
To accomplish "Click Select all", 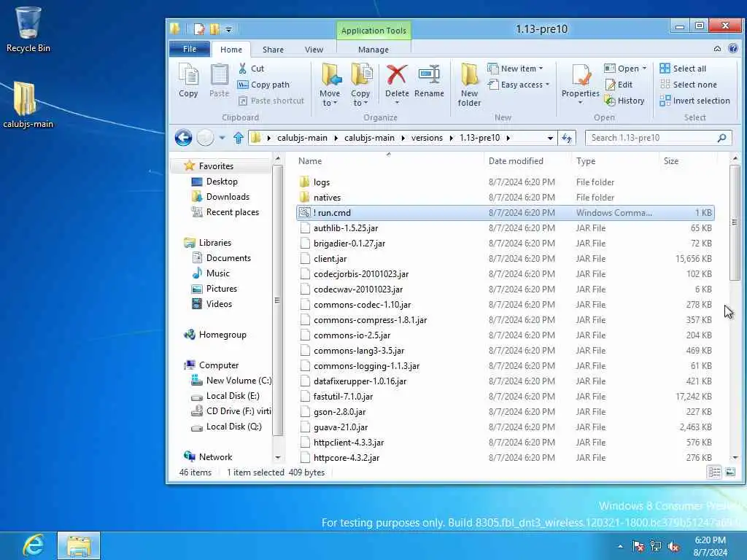I will click(x=683, y=69).
